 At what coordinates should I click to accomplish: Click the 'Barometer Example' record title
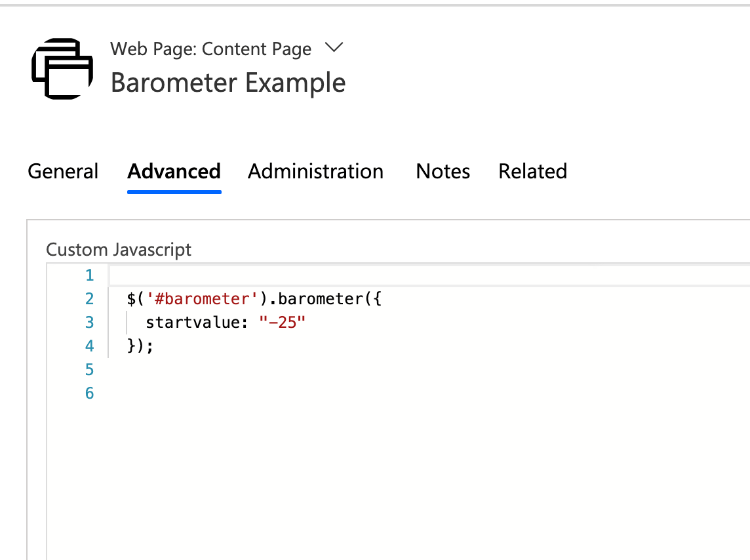(227, 83)
